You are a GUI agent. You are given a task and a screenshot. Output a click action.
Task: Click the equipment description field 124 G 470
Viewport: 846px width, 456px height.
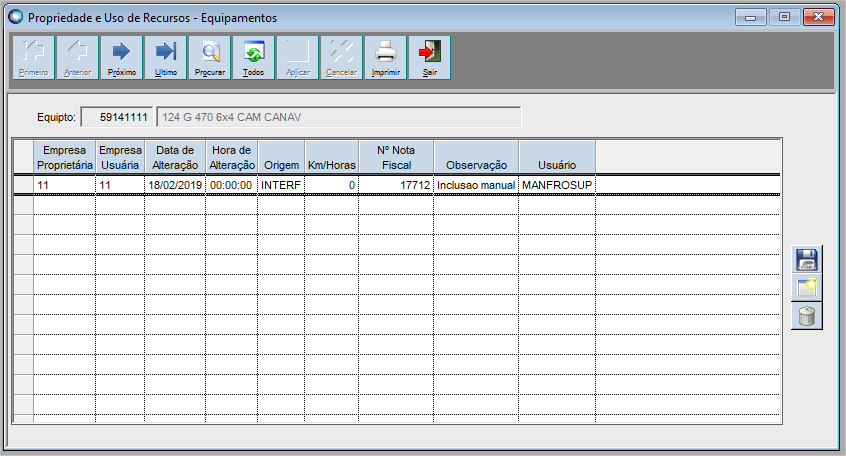pos(339,117)
